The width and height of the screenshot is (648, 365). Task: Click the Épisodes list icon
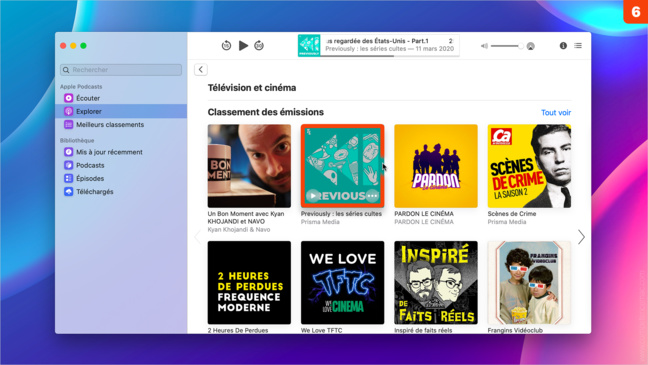click(x=69, y=178)
